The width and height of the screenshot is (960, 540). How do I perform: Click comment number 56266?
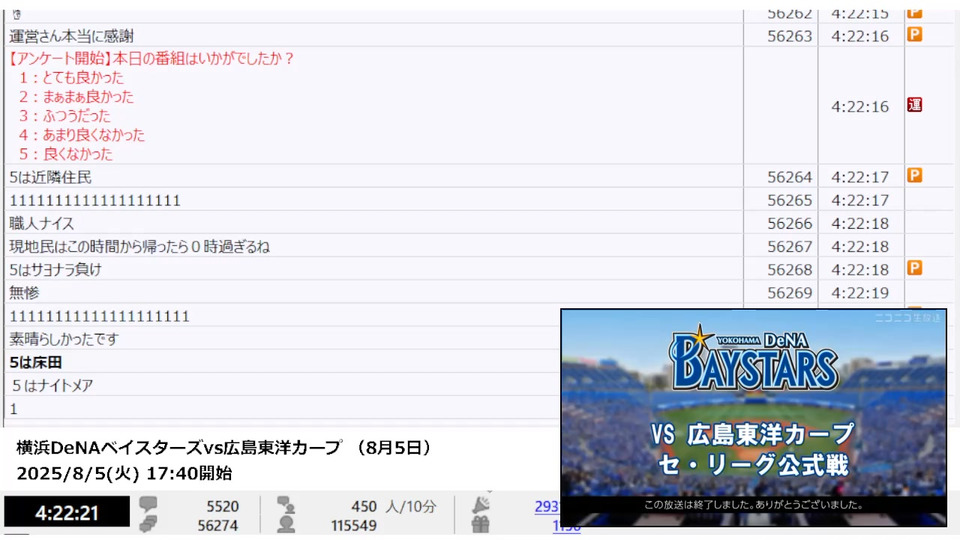click(789, 223)
